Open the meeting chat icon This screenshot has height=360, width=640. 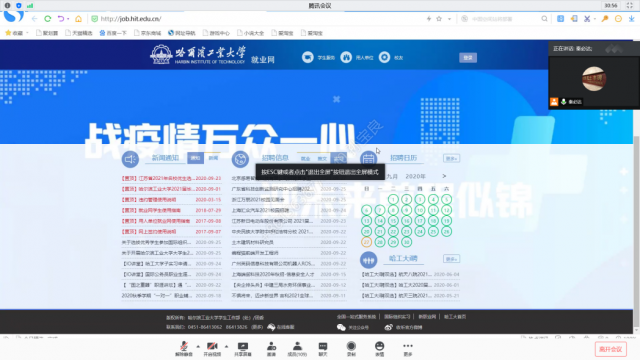[323, 348]
